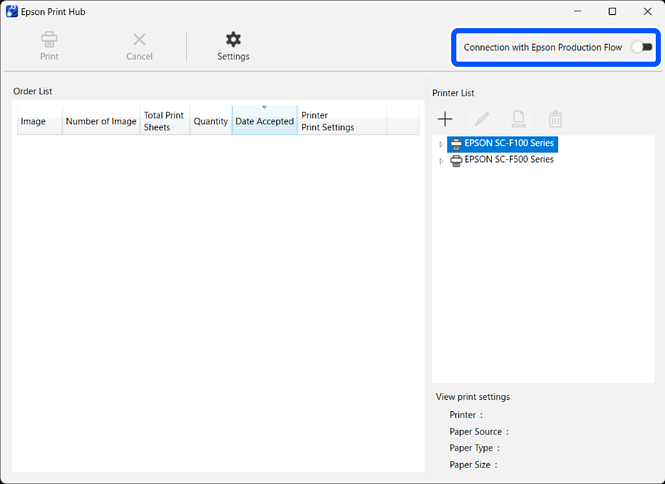The image size is (665, 484).
Task: Click the Total Print Sheets column header
Action: point(164,121)
